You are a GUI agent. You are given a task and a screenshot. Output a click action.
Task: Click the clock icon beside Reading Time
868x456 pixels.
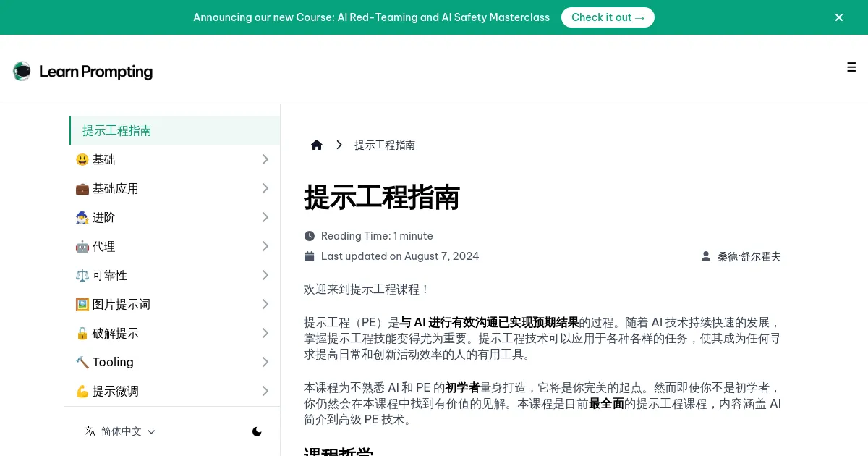pos(310,235)
